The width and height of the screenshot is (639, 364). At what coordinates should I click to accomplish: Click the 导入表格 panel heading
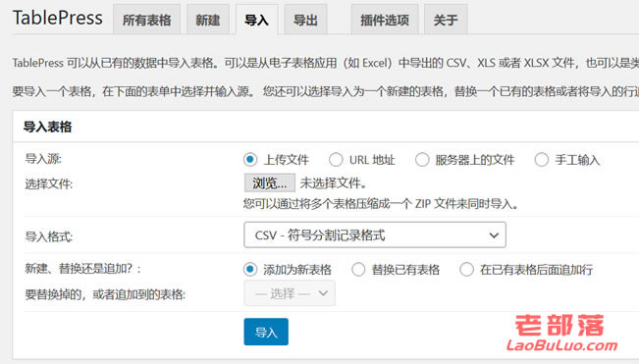[48, 127]
